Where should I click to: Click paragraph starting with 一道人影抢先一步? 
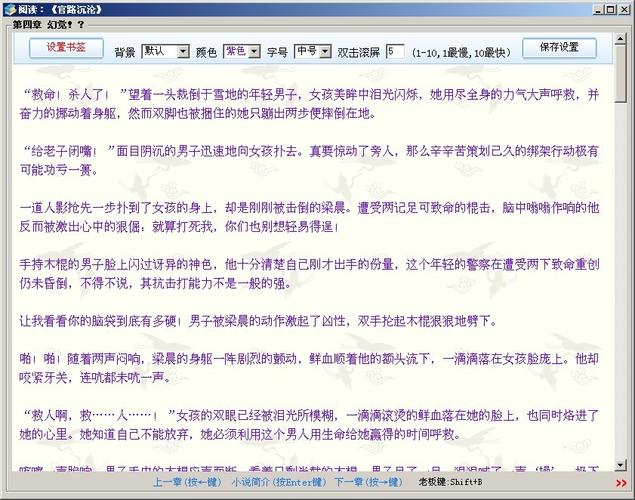[x=309, y=217]
